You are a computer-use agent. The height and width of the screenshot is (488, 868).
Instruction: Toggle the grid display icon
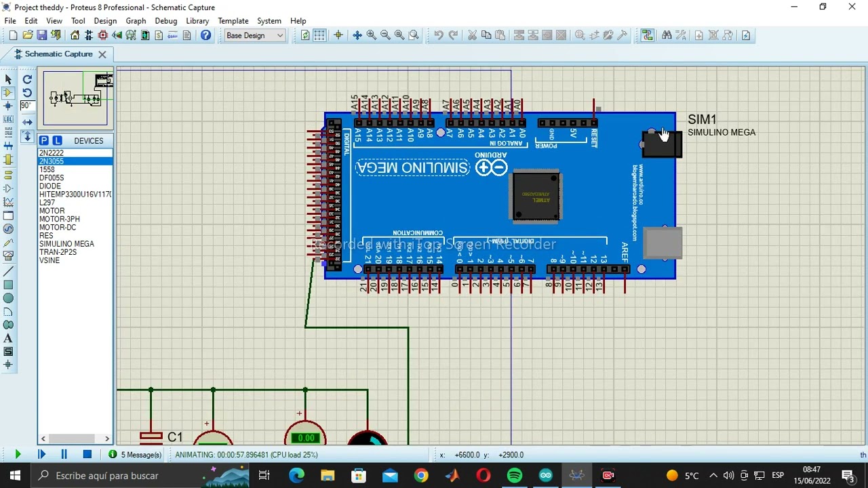[x=319, y=35]
